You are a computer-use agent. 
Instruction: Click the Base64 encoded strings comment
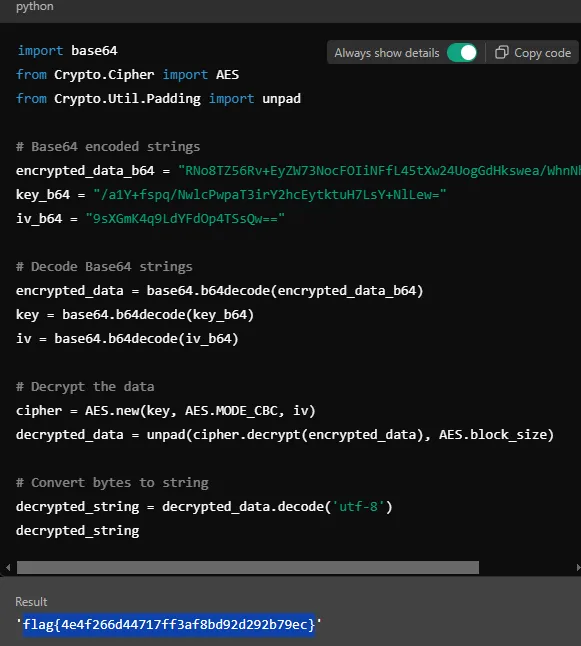point(108,147)
